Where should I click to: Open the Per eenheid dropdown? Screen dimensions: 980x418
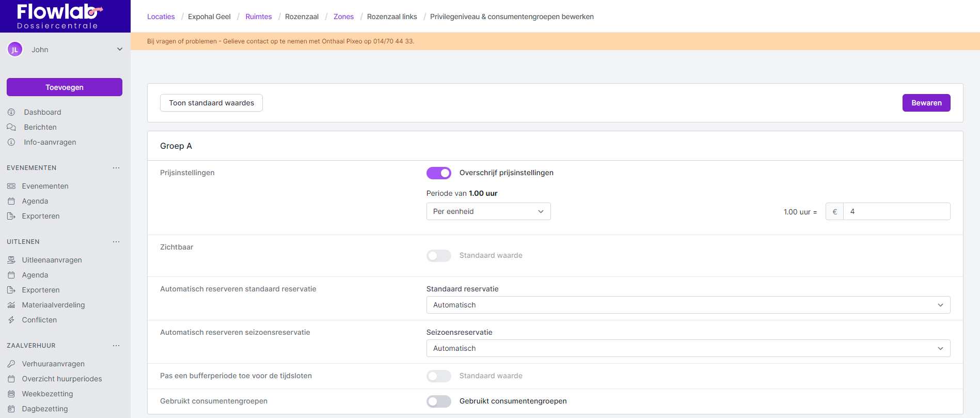pyautogui.click(x=488, y=211)
